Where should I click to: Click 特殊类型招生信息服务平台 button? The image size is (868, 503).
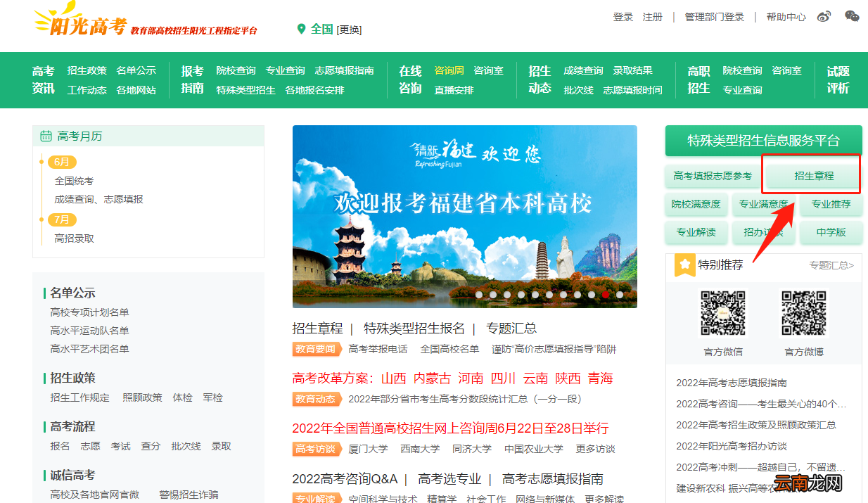pos(764,141)
